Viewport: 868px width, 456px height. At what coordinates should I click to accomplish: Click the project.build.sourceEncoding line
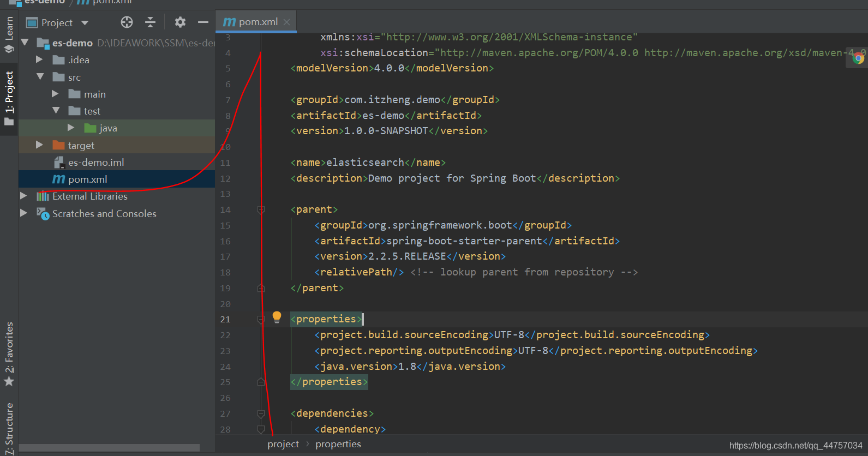pos(512,335)
